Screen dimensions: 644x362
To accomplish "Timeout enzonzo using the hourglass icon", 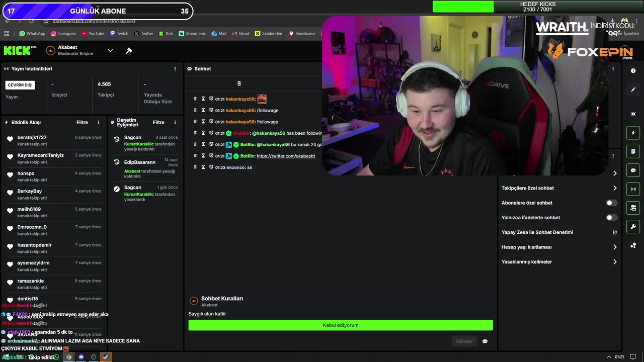I will (x=203, y=167).
